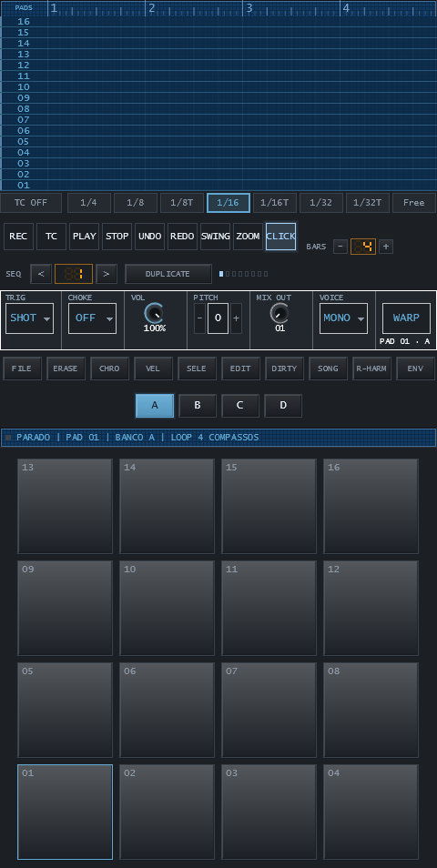Click the TC button beside REC
The height and width of the screenshot is (868, 437).
(x=51, y=237)
